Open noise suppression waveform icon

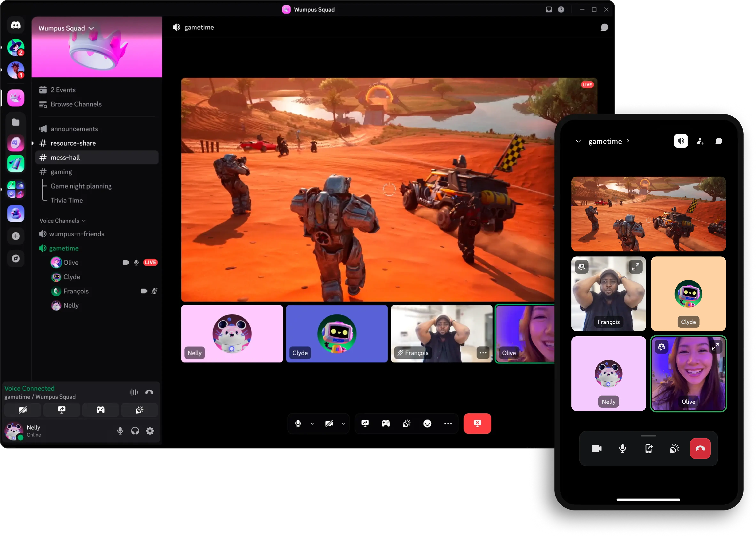click(134, 392)
